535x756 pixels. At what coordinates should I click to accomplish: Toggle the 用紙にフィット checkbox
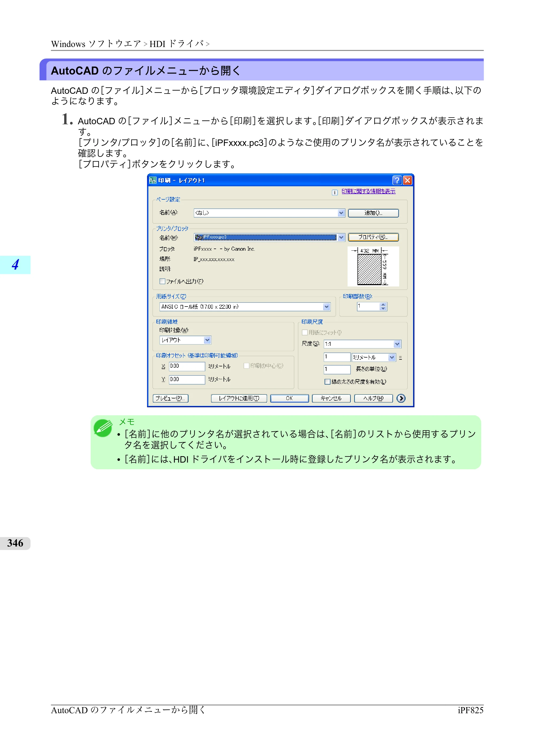305,332
